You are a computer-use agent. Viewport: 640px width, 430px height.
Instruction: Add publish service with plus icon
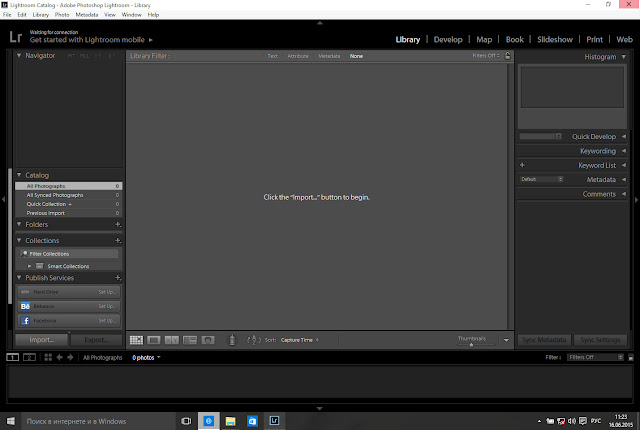pos(118,277)
